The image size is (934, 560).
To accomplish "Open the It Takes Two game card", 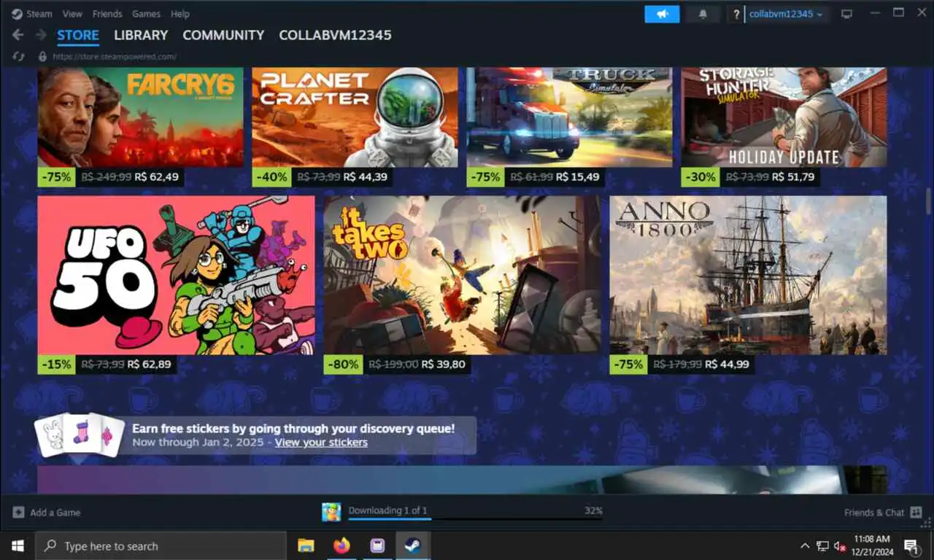I will [x=462, y=275].
